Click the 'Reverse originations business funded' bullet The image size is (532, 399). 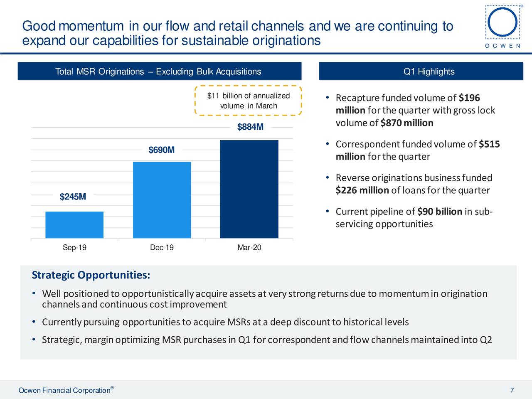409,184
